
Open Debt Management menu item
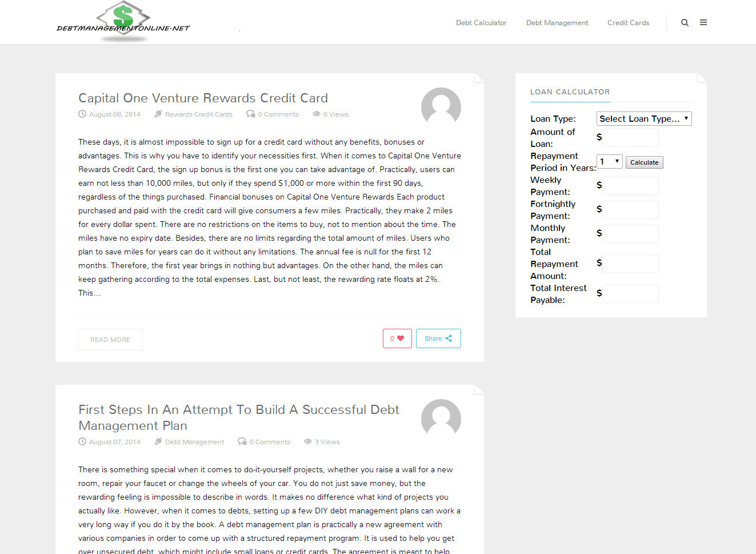557,23
